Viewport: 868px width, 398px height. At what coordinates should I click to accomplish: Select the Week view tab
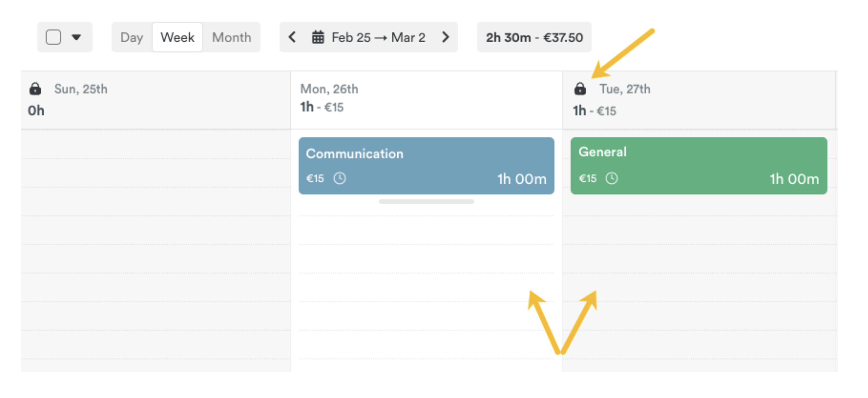[x=177, y=37]
